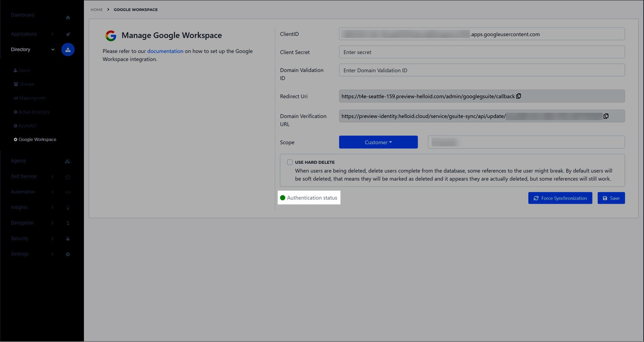
Task: Click the Directory blue circle icon
Action: point(68,50)
